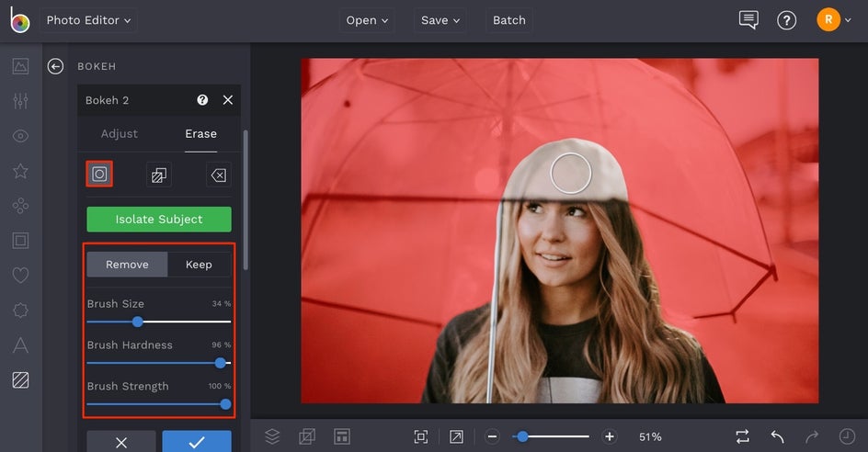Expand the account menu arrow beside avatar
868x452 pixels.
point(848,20)
